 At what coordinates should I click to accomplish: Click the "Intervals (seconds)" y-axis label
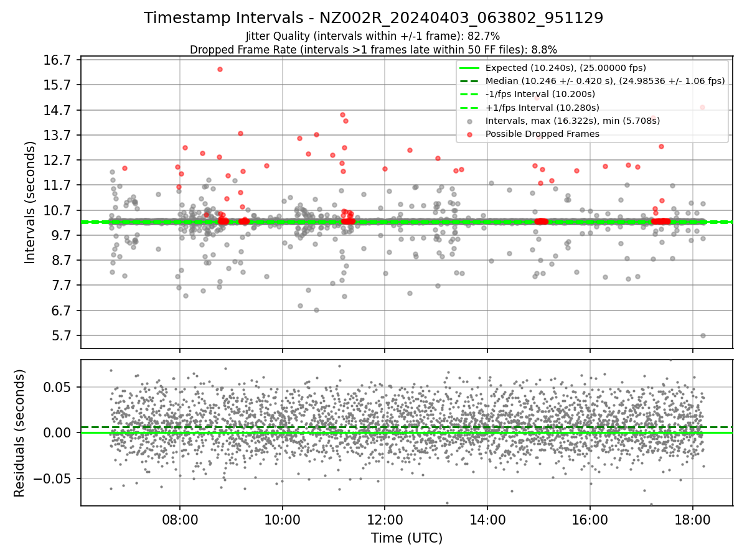[x=30, y=202]
